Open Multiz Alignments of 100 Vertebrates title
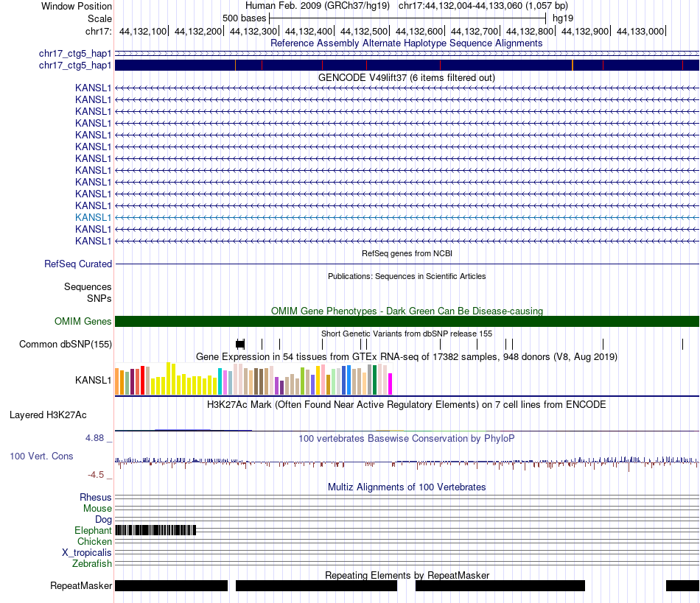 click(x=407, y=487)
